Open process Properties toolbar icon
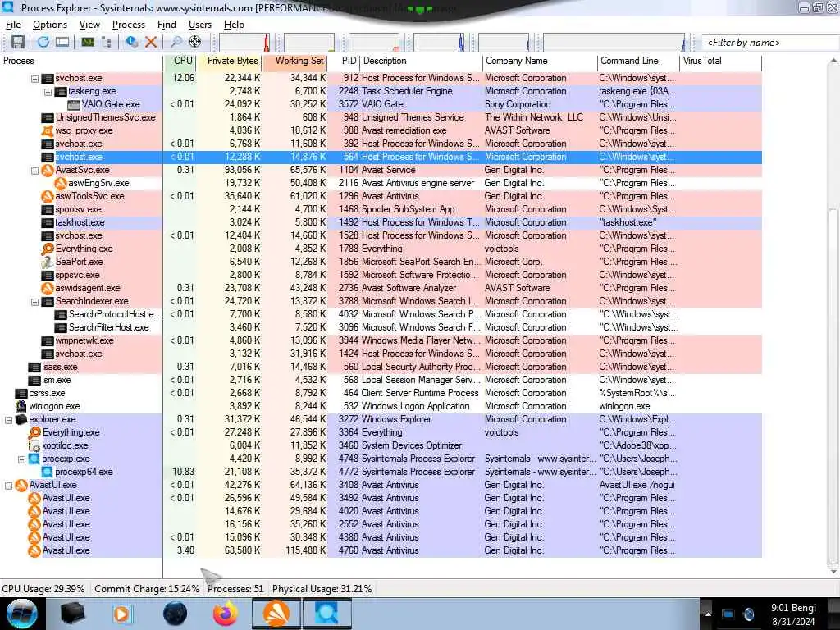Viewport: 840px width, 630px height. [132, 43]
